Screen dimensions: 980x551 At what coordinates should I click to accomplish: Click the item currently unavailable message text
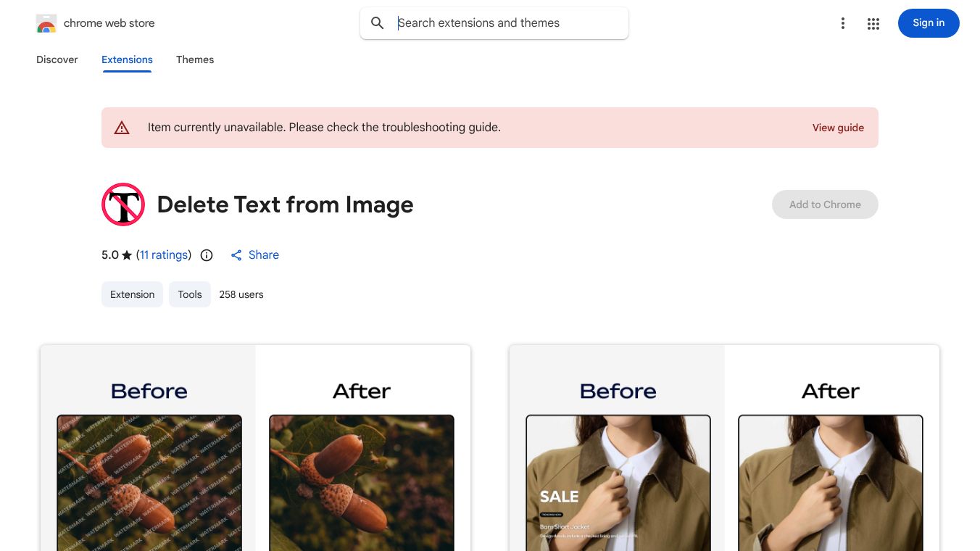coord(324,128)
